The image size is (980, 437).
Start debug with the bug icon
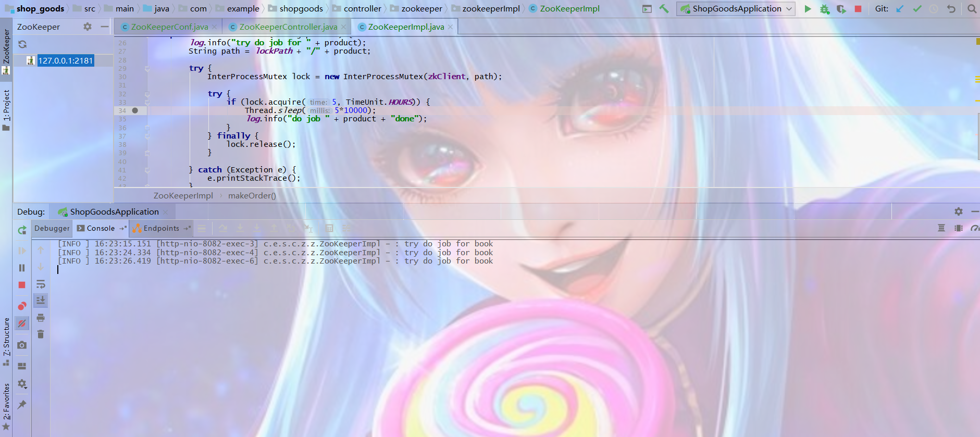[824, 8]
